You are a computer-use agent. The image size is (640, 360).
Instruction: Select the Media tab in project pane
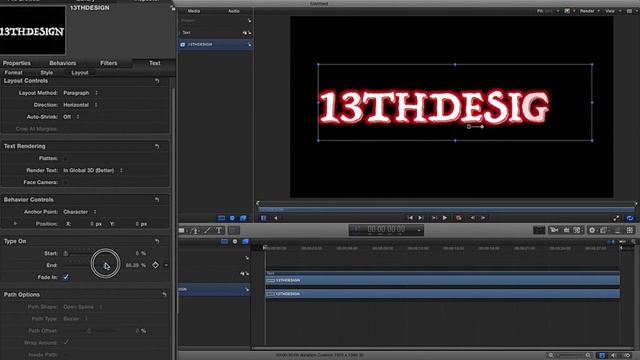click(194, 11)
